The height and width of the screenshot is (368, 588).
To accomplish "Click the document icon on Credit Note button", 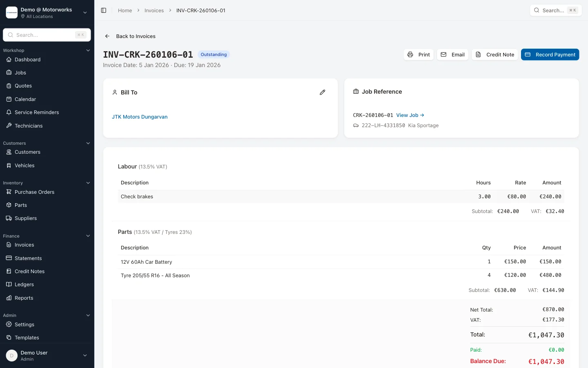I will (478, 55).
